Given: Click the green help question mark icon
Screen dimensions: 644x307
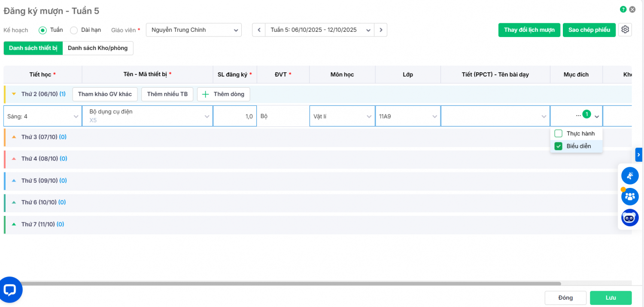Looking at the screenshot, I should pos(623,9).
